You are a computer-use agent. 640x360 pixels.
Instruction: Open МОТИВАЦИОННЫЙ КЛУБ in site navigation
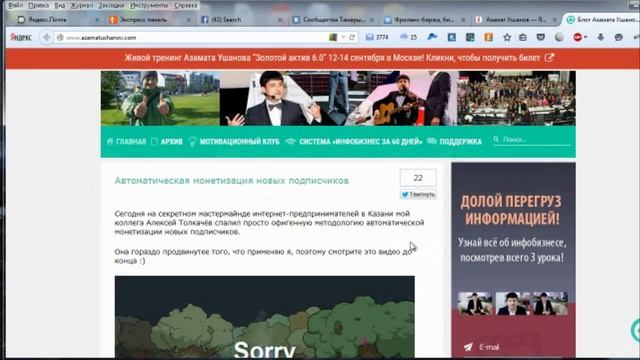(234, 141)
